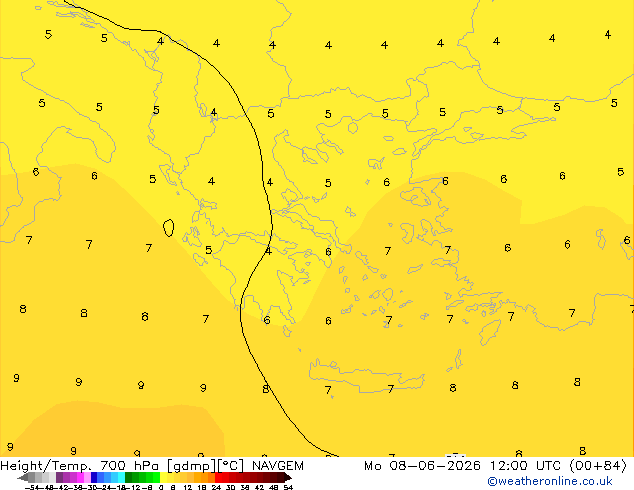Click the '12:00 UTC' time text
The width and height of the screenshot is (634, 490).
(526, 466)
